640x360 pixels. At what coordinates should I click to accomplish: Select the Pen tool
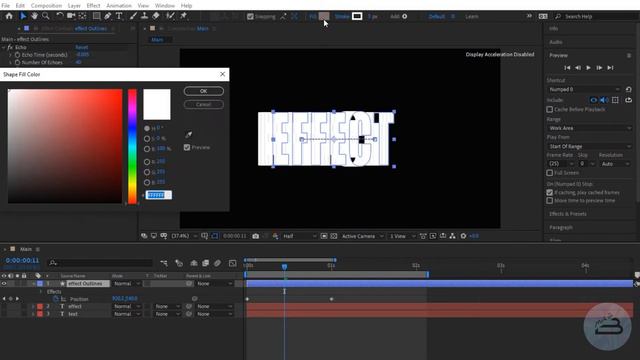108,16
